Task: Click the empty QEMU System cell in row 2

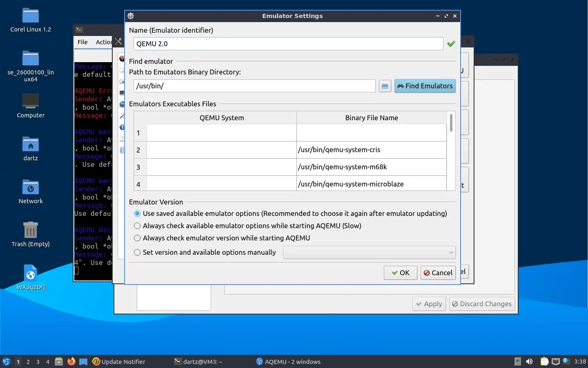Action: click(222, 150)
